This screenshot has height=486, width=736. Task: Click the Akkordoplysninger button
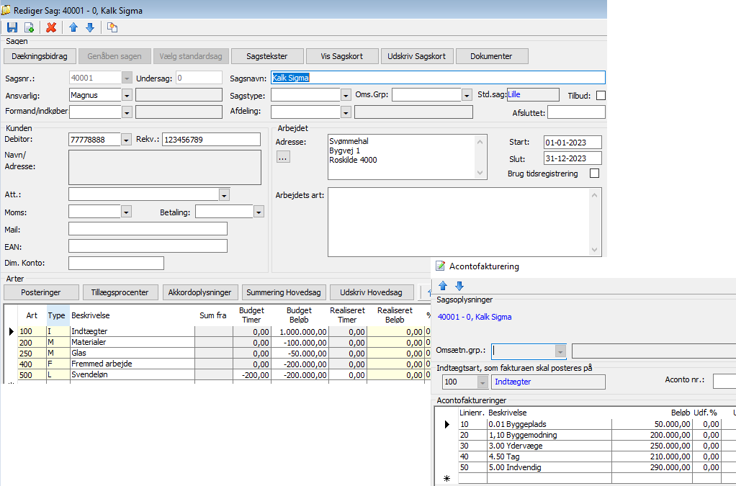tap(200, 292)
